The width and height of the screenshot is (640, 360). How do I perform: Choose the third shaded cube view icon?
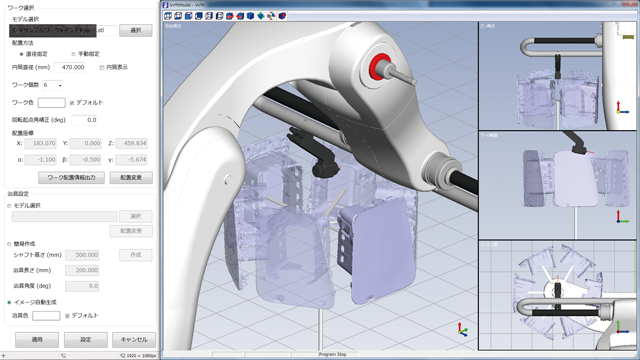coord(189,16)
